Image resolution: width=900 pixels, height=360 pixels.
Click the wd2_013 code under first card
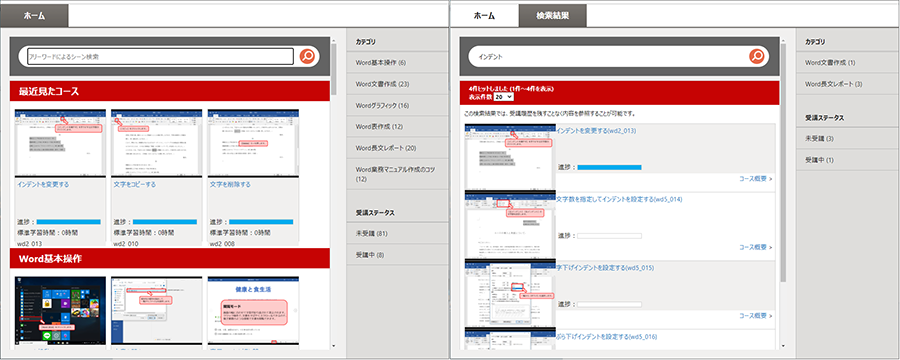tap(30, 244)
